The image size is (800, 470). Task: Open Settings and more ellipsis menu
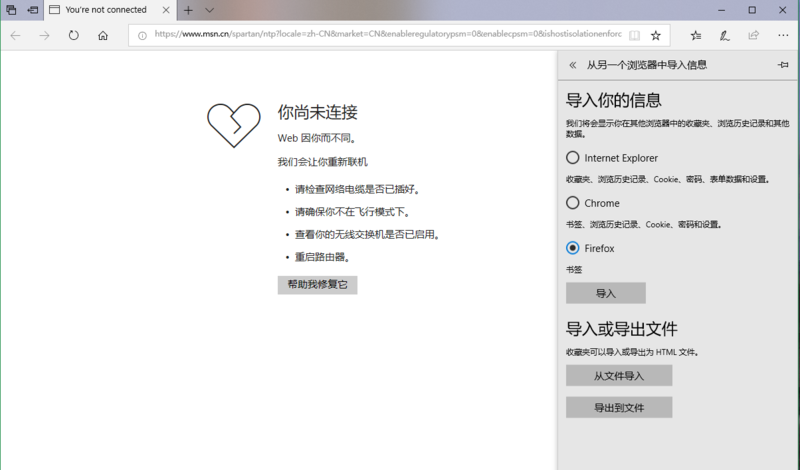point(783,35)
